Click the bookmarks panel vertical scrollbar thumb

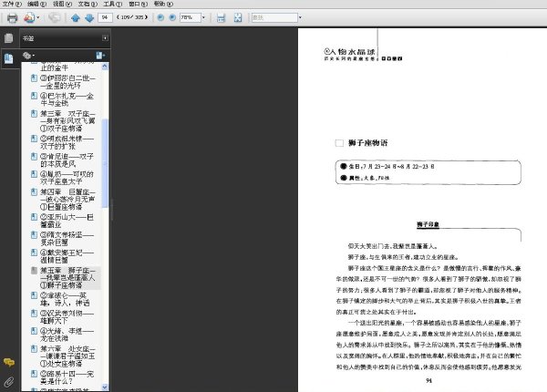(x=105, y=163)
